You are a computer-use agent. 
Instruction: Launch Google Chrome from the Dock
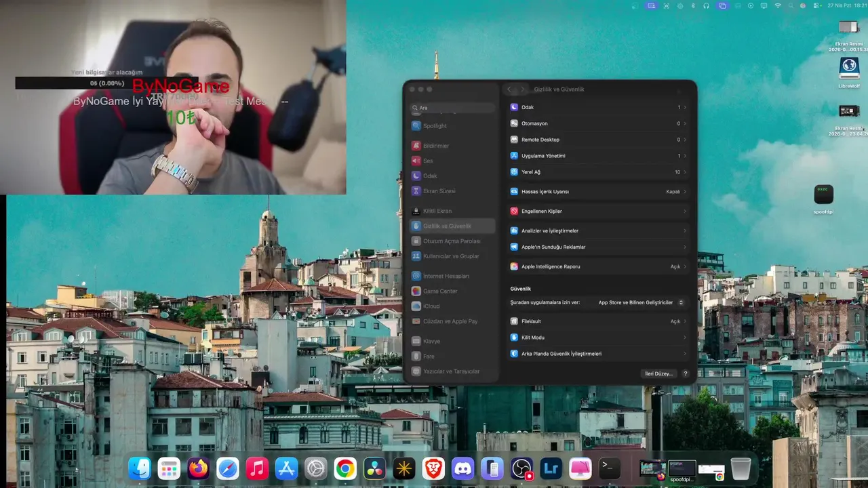pos(345,468)
